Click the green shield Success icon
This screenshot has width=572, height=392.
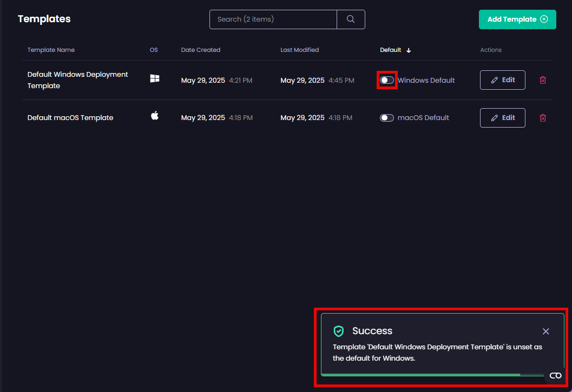(339, 331)
